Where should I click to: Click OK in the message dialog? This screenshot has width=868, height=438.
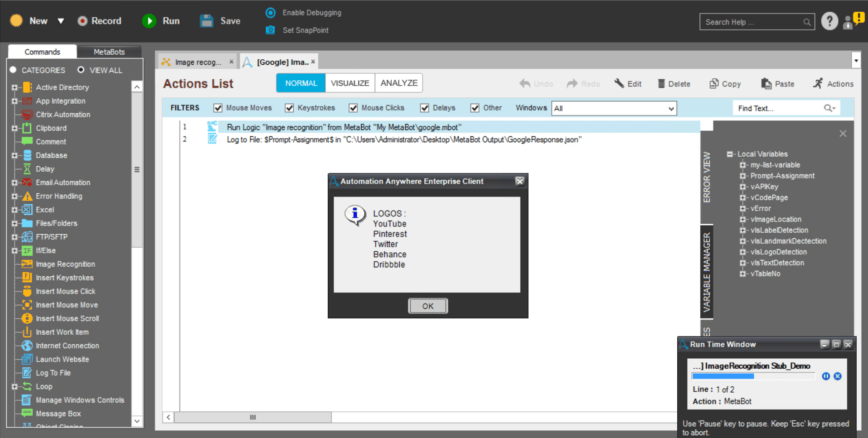point(428,306)
